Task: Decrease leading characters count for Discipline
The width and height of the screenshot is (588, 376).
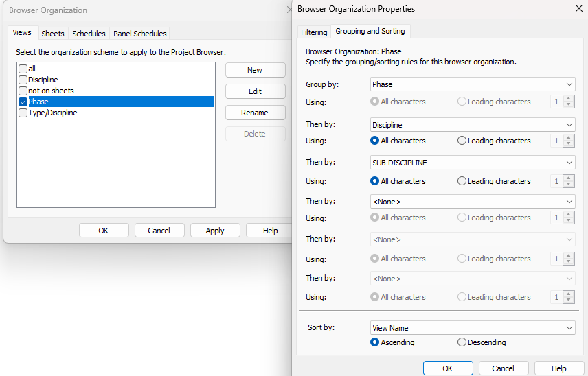Action: pyautogui.click(x=569, y=144)
